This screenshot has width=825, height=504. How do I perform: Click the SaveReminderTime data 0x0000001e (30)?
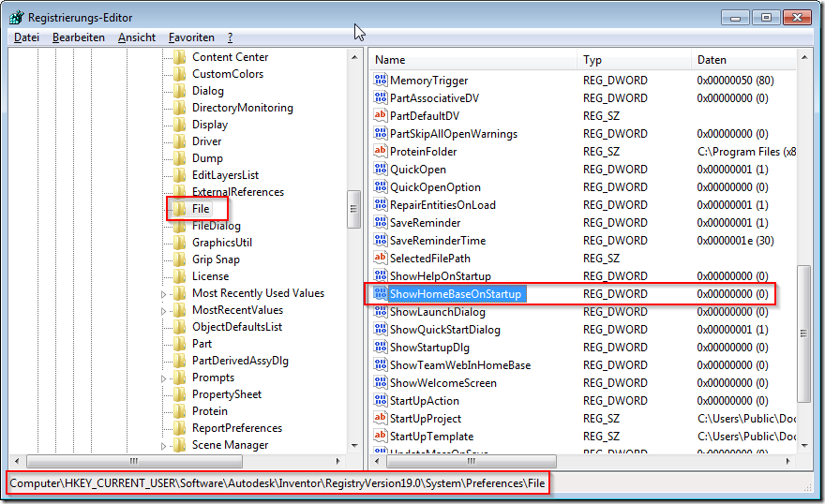[x=735, y=240]
